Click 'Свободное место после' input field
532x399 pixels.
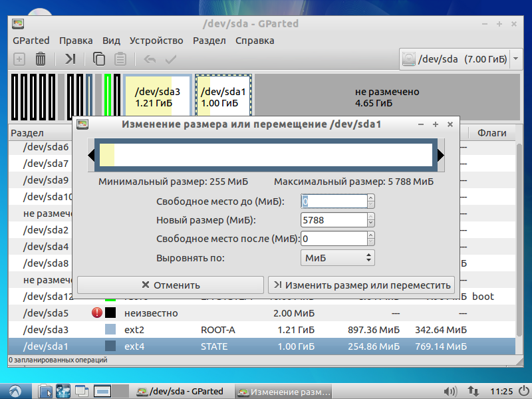(334, 239)
